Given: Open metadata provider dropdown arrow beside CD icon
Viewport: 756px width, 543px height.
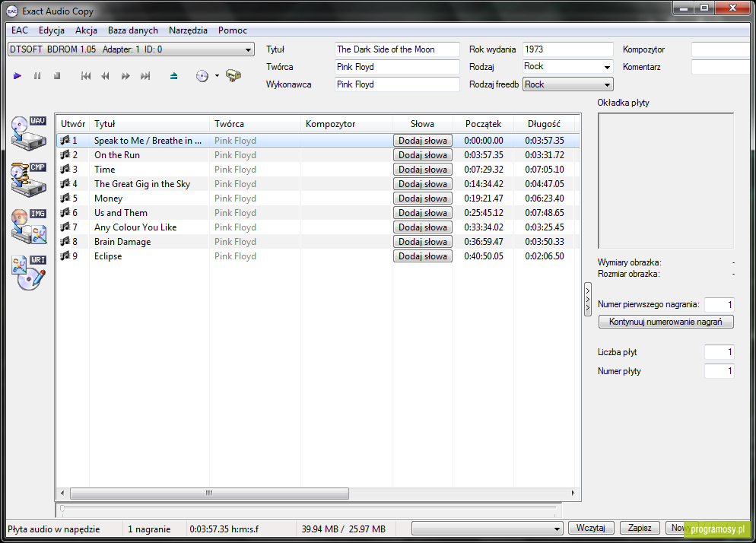Looking at the screenshot, I should (217, 76).
